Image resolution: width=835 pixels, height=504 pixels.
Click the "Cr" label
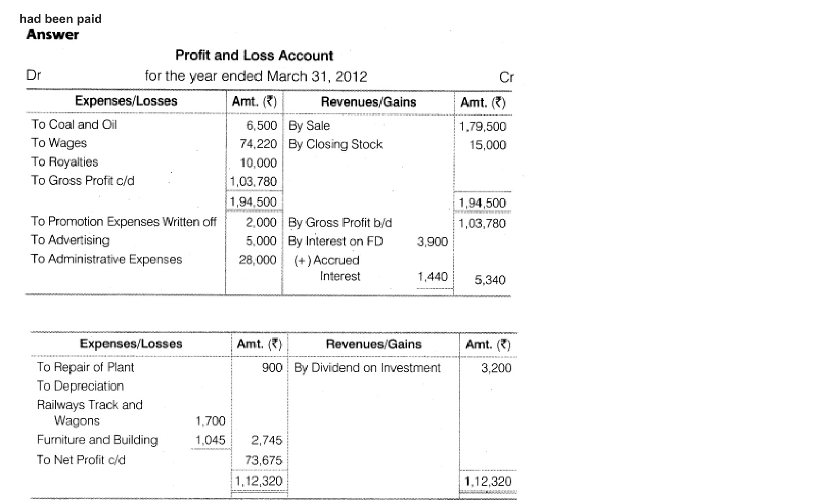[506, 77]
